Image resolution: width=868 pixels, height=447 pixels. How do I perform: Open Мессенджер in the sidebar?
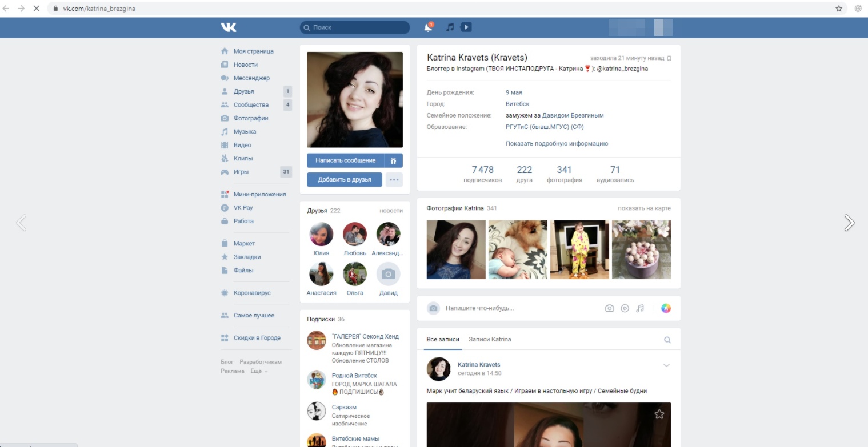pyautogui.click(x=251, y=78)
